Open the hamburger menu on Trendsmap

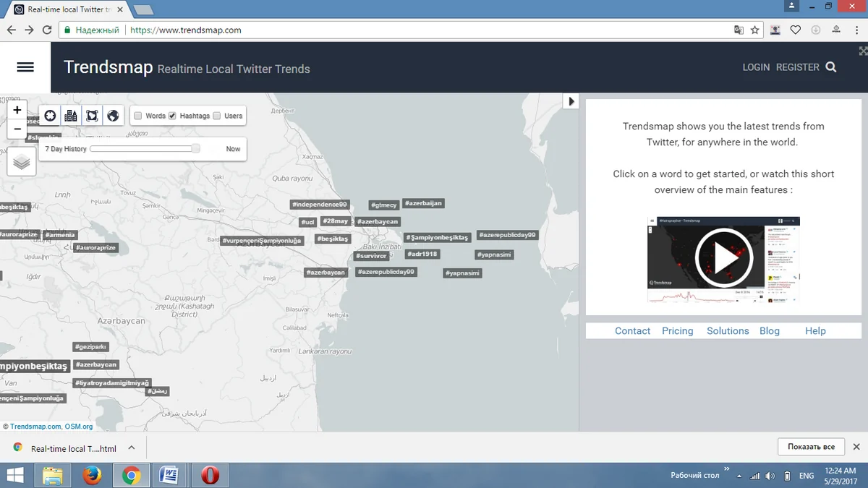pyautogui.click(x=25, y=67)
